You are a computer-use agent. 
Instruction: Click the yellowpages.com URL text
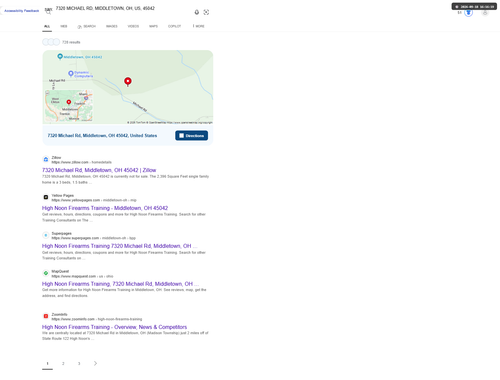coord(94,200)
